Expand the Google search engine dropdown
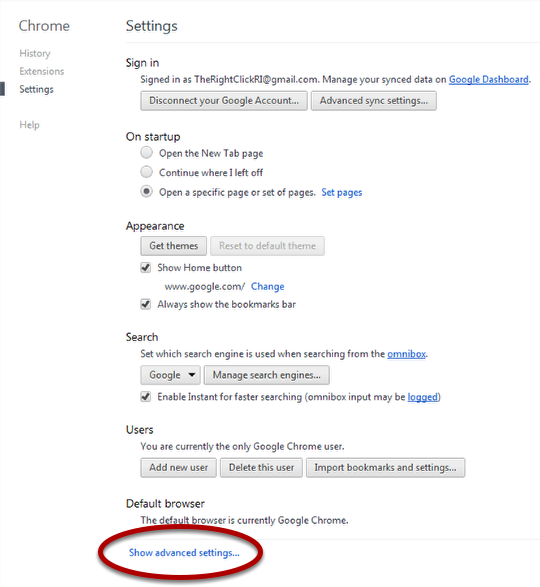 (x=170, y=375)
